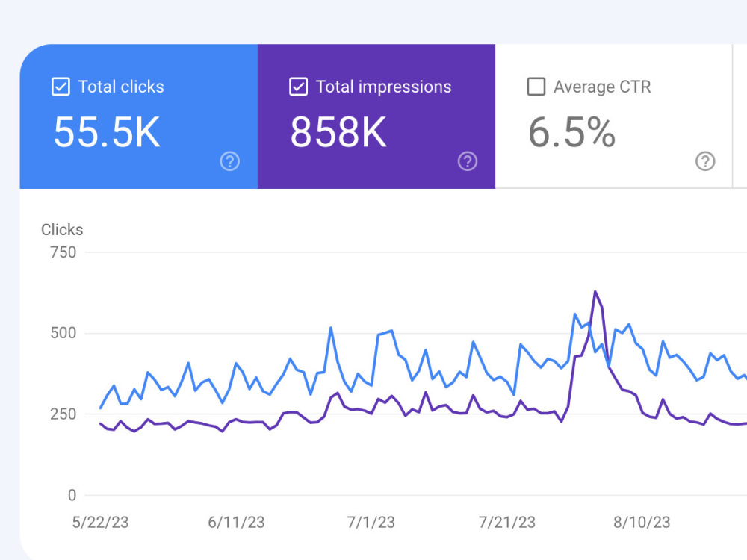
Task: Click the 55.5K total clicks value
Action: click(107, 132)
